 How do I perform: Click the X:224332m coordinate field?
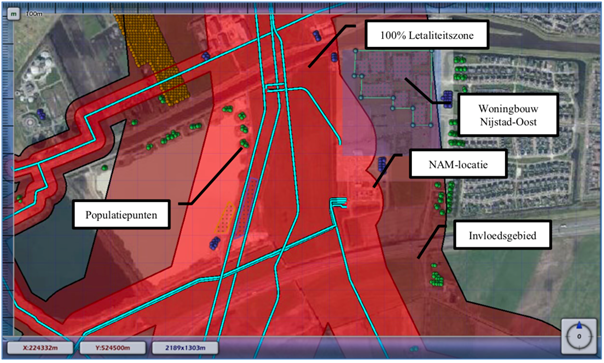pyautogui.click(x=40, y=348)
